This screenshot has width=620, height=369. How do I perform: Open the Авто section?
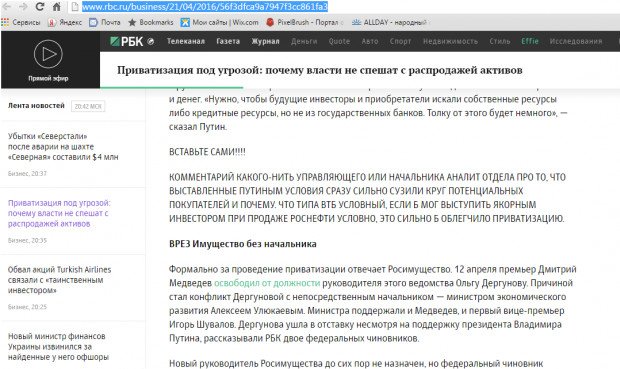tap(370, 41)
